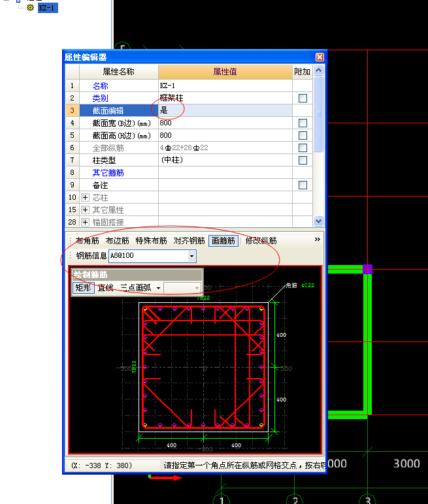Select the KZ-1 tree node
Image resolution: width=428 pixels, height=504 pixels.
click(48, 8)
